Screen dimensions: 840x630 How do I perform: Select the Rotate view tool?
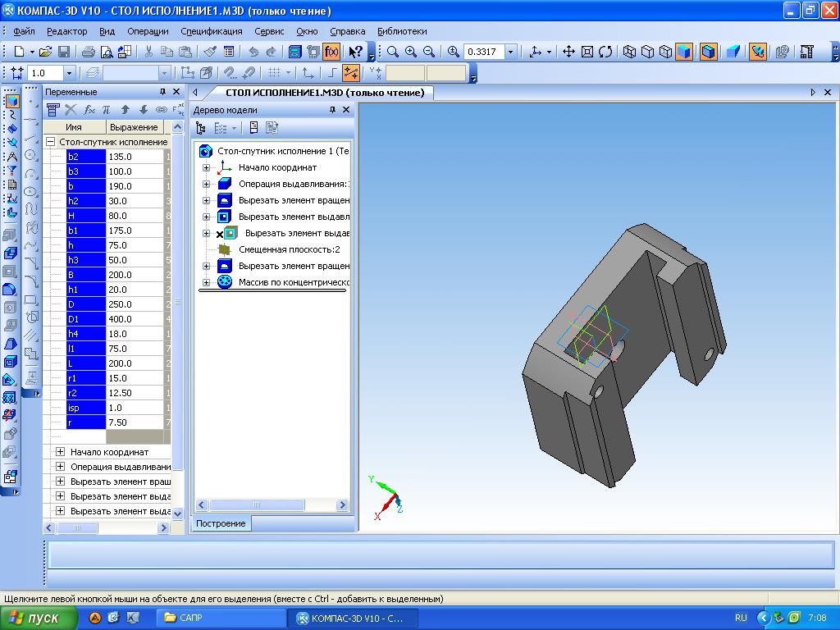(x=605, y=52)
